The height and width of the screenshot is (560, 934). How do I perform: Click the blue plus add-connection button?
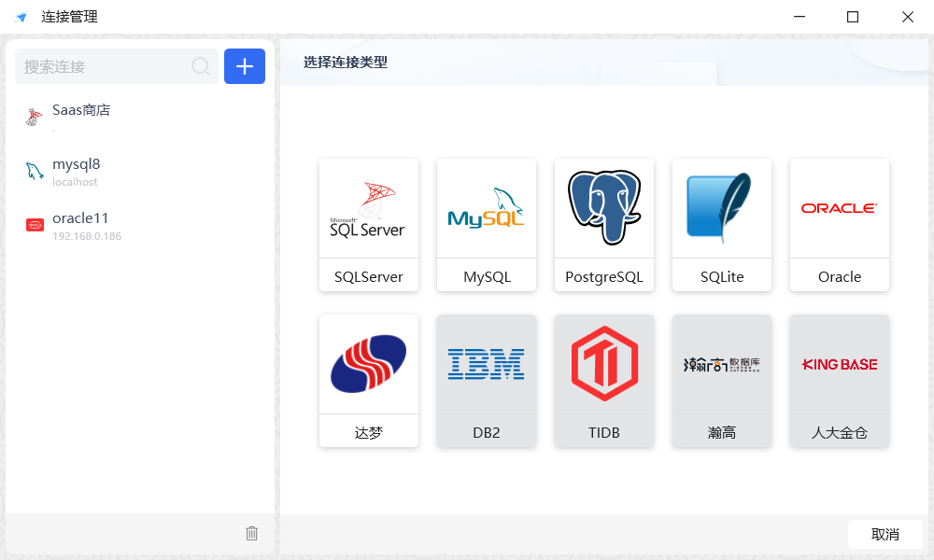tap(244, 66)
